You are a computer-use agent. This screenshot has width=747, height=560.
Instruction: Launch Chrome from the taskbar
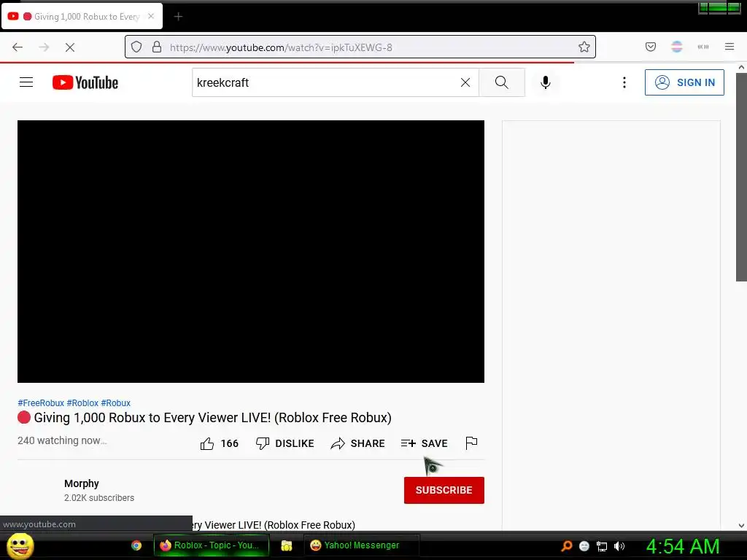136,545
